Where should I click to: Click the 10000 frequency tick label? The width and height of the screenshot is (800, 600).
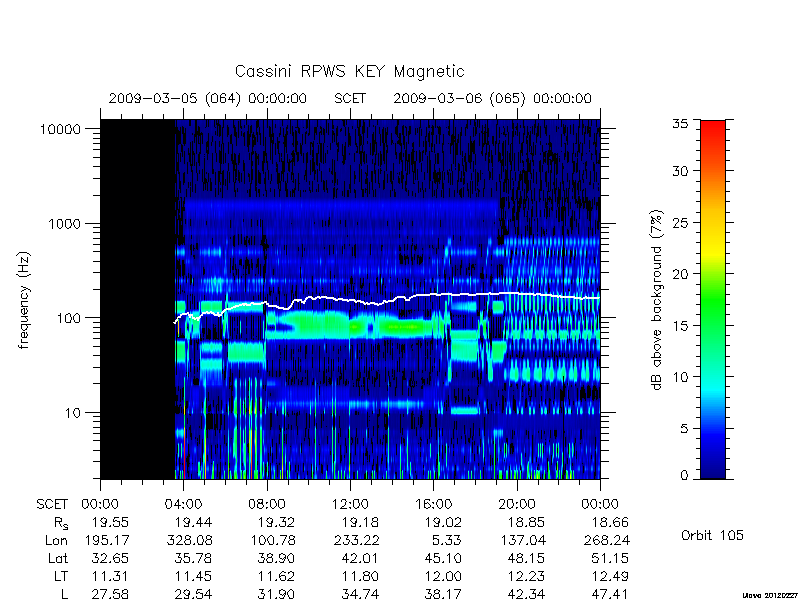61,130
